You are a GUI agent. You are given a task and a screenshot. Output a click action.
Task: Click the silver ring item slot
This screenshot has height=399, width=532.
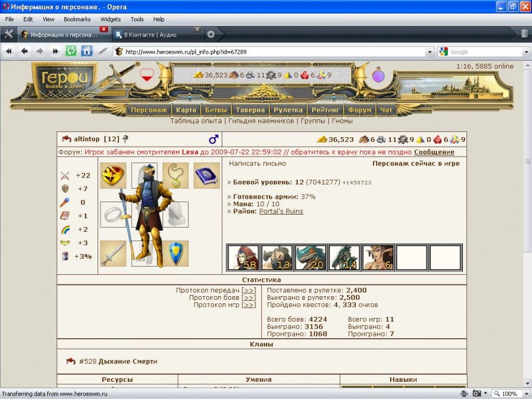[113, 215]
